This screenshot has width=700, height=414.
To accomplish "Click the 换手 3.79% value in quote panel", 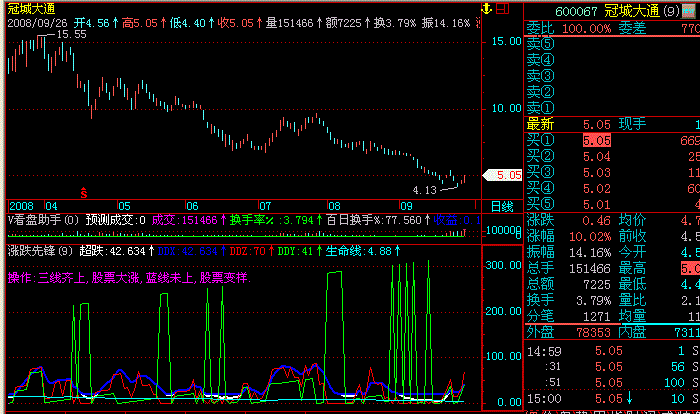I will (594, 301).
